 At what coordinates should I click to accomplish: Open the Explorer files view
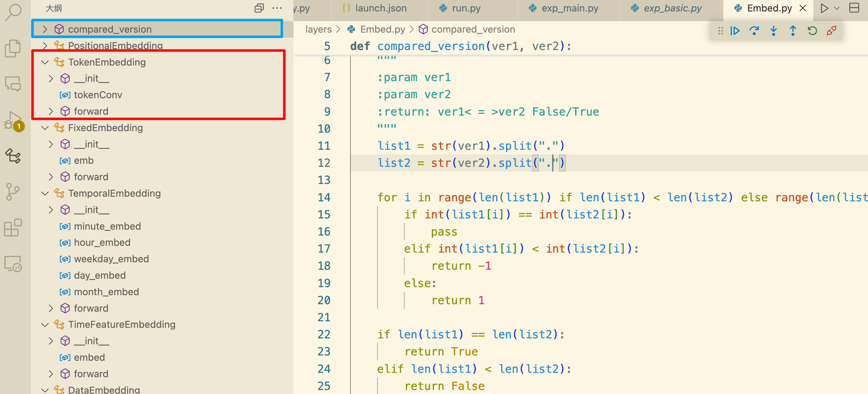point(13,48)
